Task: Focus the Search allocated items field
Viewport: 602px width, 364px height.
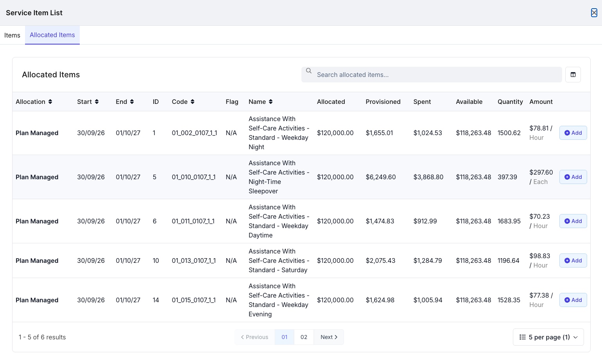Action: coord(432,75)
